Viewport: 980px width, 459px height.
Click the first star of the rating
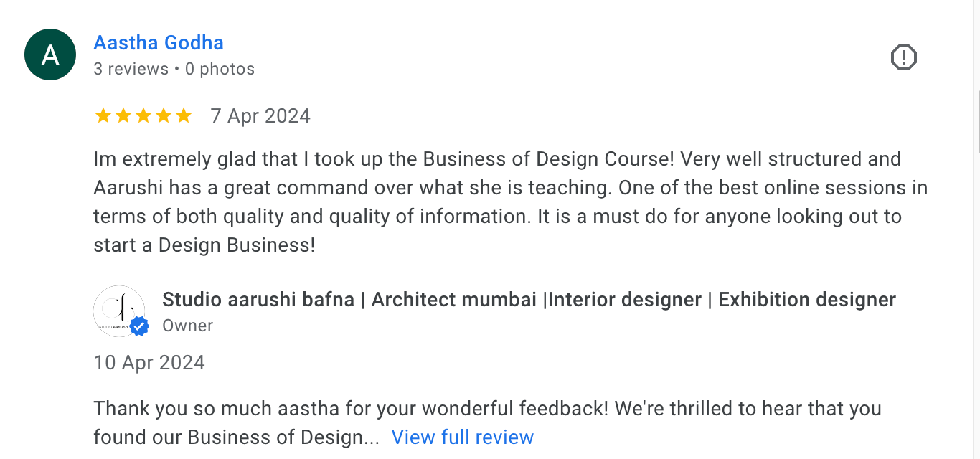tap(103, 116)
